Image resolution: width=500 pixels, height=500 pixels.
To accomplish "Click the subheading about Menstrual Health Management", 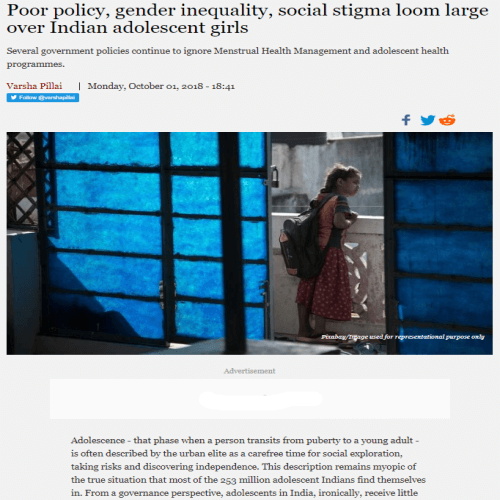I will pos(228,57).
